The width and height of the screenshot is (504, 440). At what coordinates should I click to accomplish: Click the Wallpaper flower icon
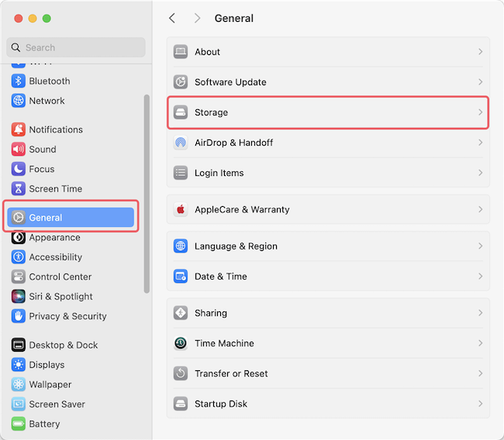coord(19,384)
